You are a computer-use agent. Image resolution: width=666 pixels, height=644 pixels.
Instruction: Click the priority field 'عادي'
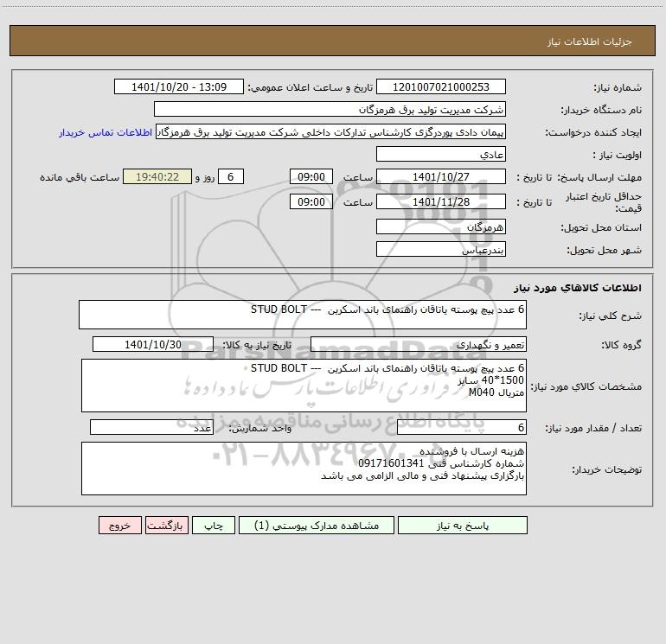click(441, 155)
